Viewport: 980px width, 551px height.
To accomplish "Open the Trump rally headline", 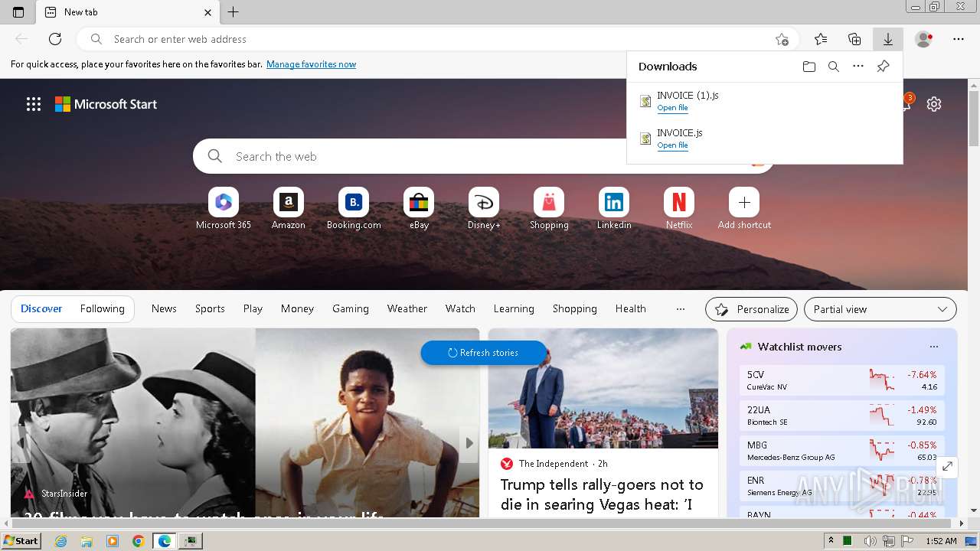I will point(602,494).
